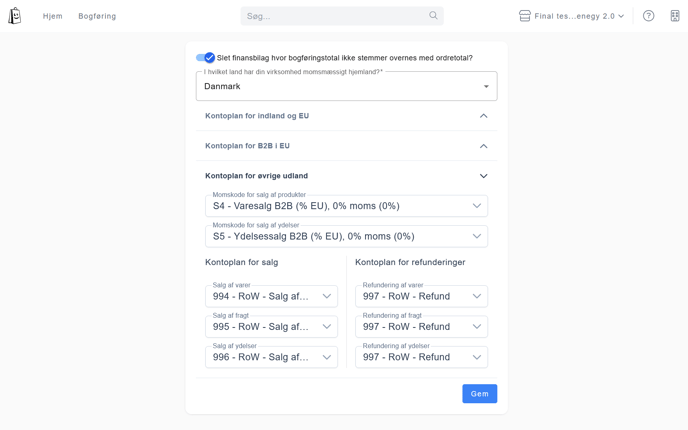Open Refundering af varer dropdown
This screenshot has height=430, width=688.
(421, 297)
